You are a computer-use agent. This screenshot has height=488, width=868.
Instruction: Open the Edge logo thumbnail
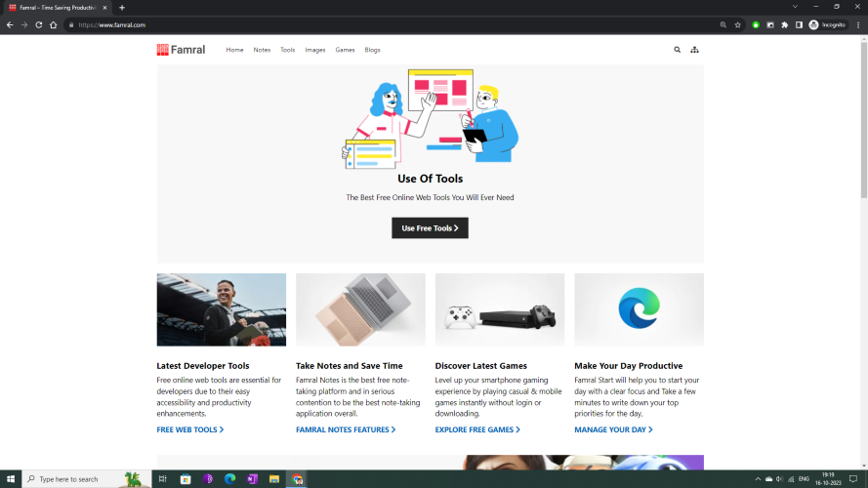click(639, 309)
